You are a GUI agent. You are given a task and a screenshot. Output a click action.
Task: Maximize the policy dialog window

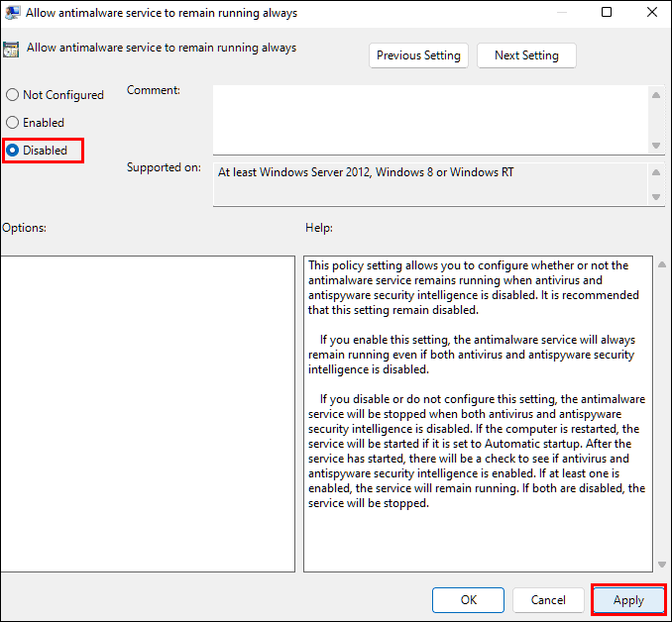pyautogui.click(x=607, y=12)
